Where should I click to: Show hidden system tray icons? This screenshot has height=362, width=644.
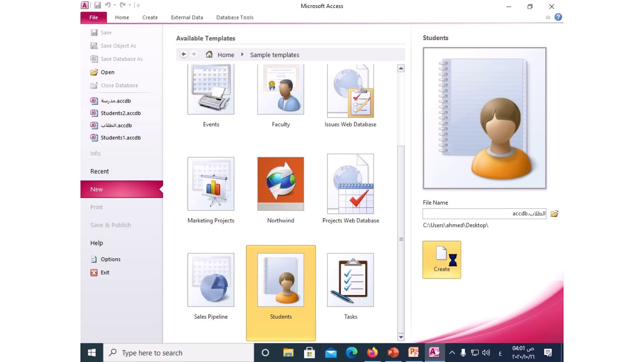(x=452, y=352)
